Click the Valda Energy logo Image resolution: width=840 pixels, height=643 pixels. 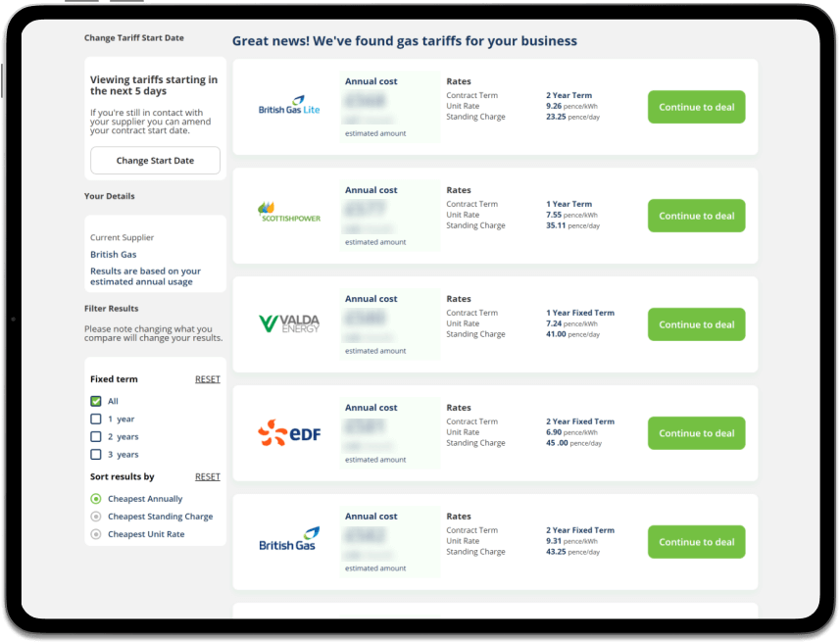[x=288, y=322]
